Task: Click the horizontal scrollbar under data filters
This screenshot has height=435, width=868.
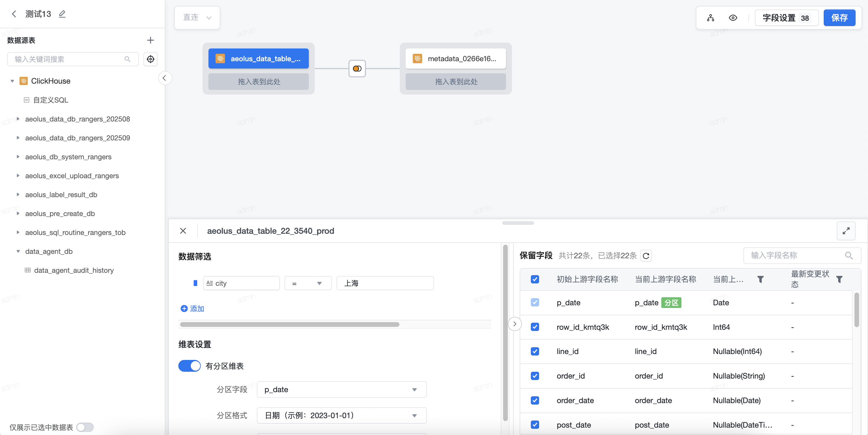Action: pyautogui.click(x=289, y=324)
